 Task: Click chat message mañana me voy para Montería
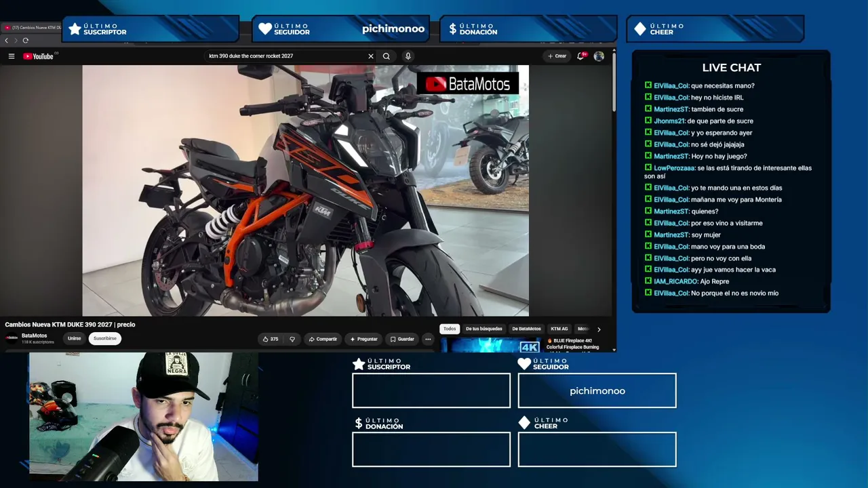(736, 199)
